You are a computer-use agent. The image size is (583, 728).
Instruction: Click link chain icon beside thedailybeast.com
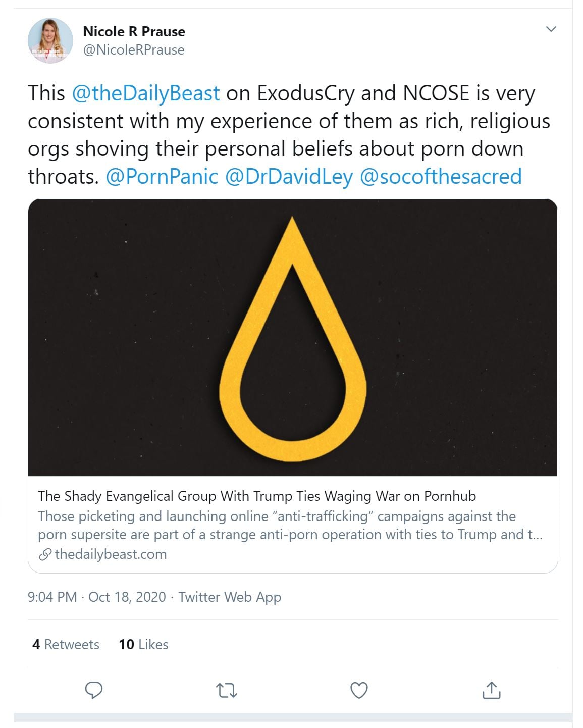(x=45, y=555)
